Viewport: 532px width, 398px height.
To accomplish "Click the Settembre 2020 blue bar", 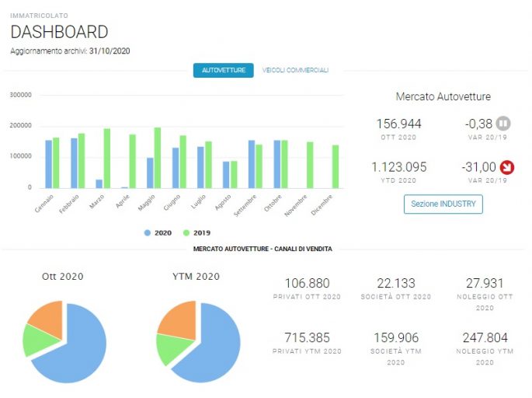I will point(252,164).
